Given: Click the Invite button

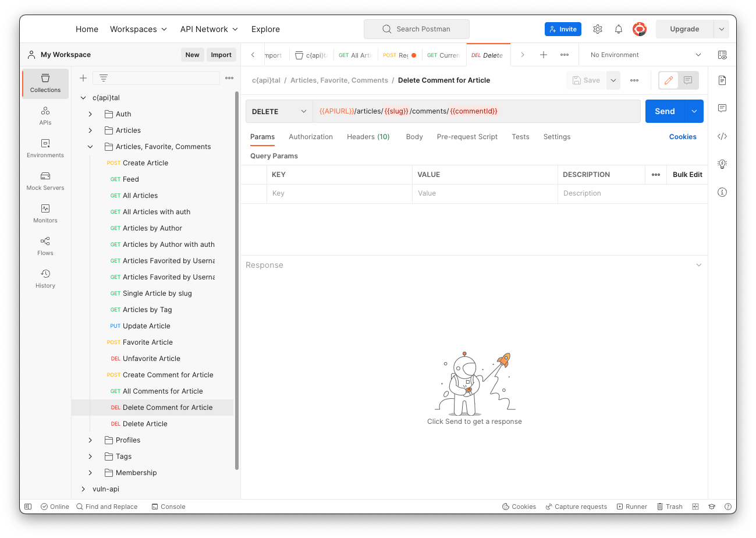Looking at the screenshot, I should [x=563, y=29].
